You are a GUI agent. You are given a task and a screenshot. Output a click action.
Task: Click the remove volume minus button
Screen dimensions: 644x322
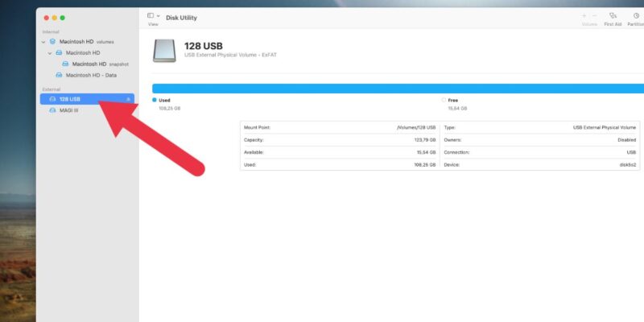[x=594, y=15]
